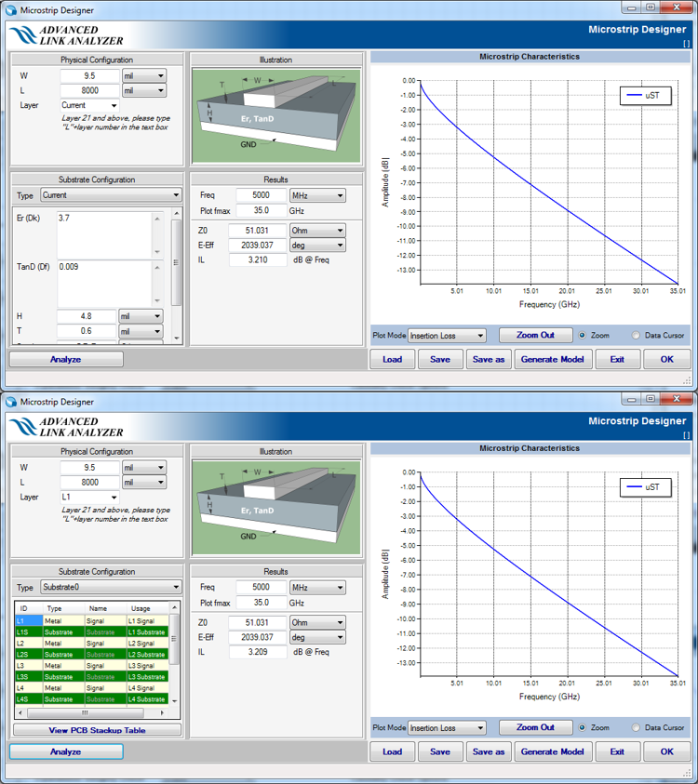
Task: Select Zoom radio button in top window
Action: [583, 335]
